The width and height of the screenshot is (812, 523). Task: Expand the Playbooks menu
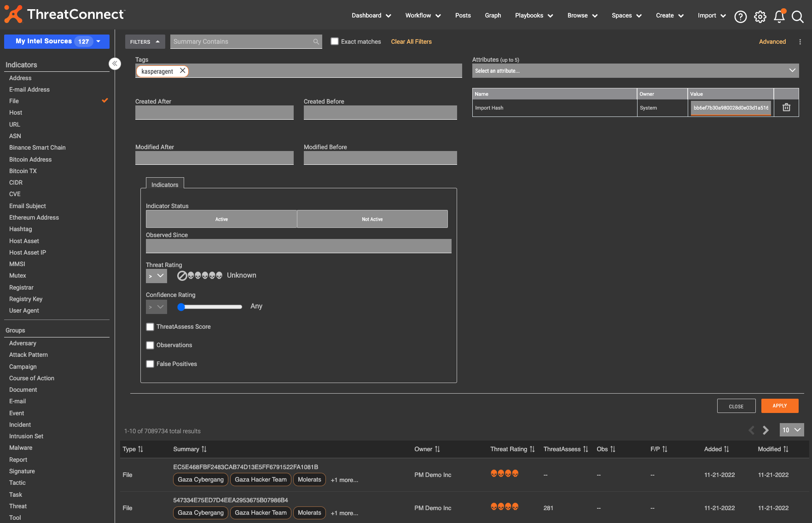click(534, 16)
